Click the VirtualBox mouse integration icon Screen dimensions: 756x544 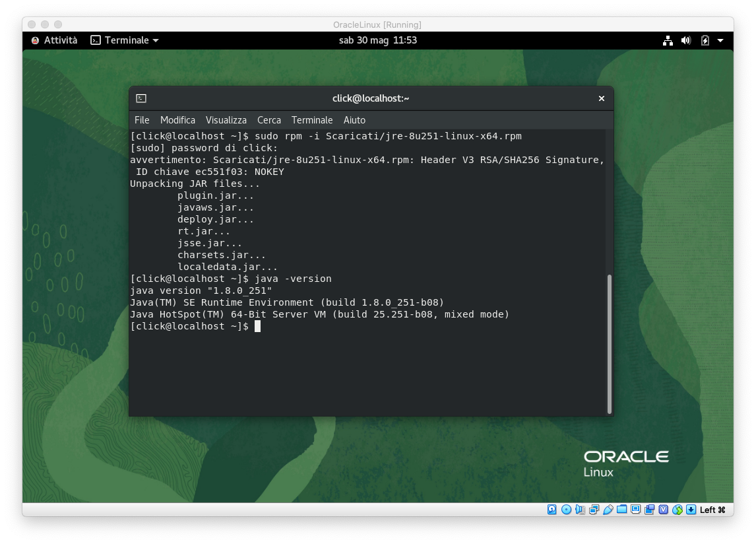tap(677, 510)
